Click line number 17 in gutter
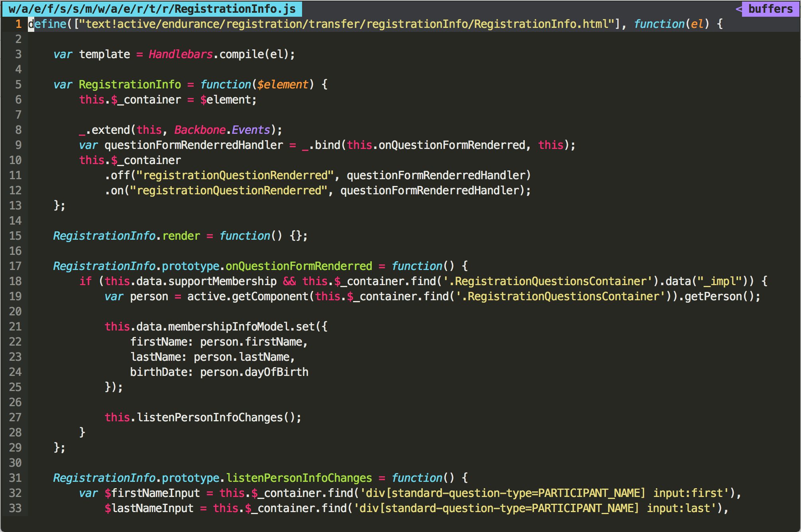The height and width of the screenshot is (532, 801). point(15,266)
